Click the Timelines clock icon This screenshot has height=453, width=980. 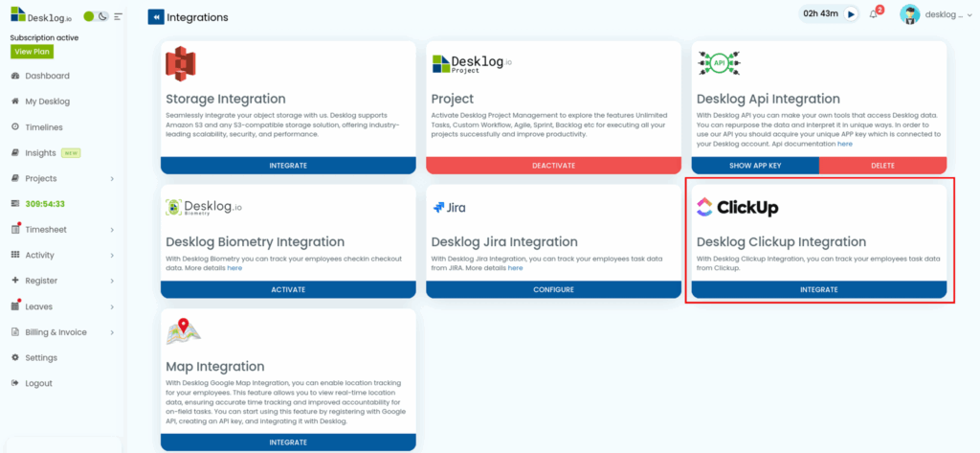(x=15, y=127)
